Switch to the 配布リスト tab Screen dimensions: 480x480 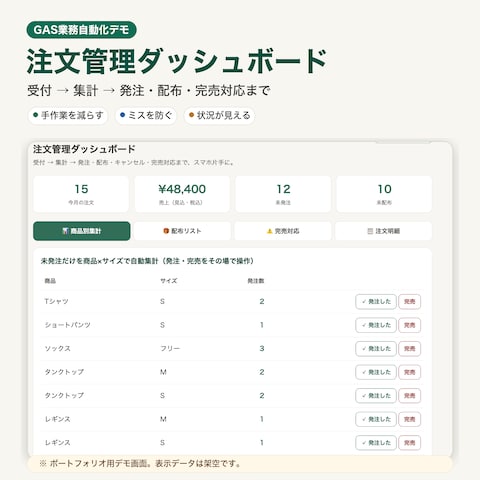(182, 231)
